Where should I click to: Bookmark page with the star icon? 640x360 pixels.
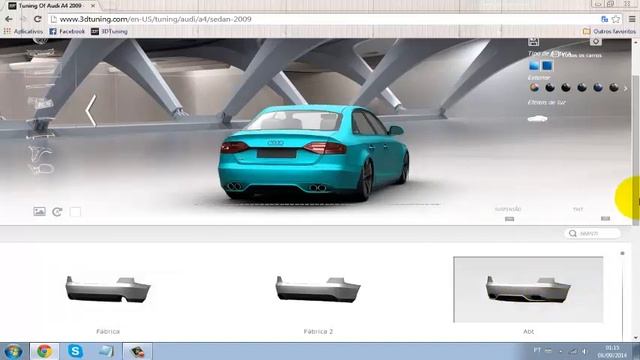616,19
